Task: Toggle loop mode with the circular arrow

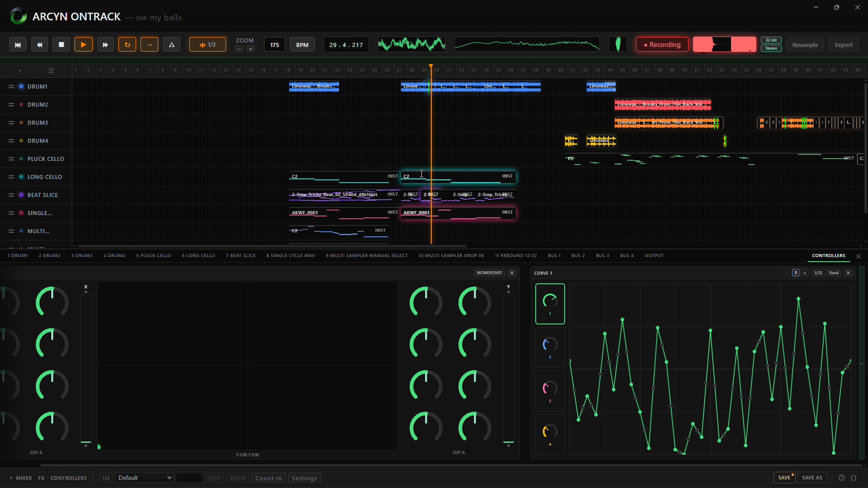Action: tap(127, 45)
